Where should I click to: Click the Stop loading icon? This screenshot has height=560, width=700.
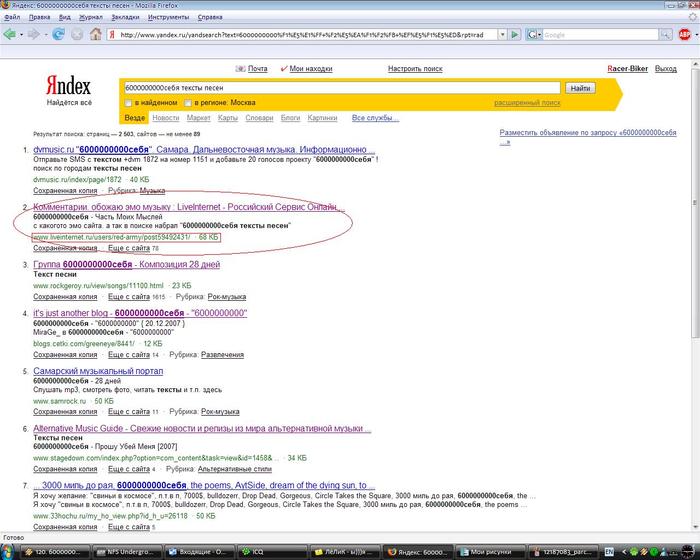pos(77,34)
